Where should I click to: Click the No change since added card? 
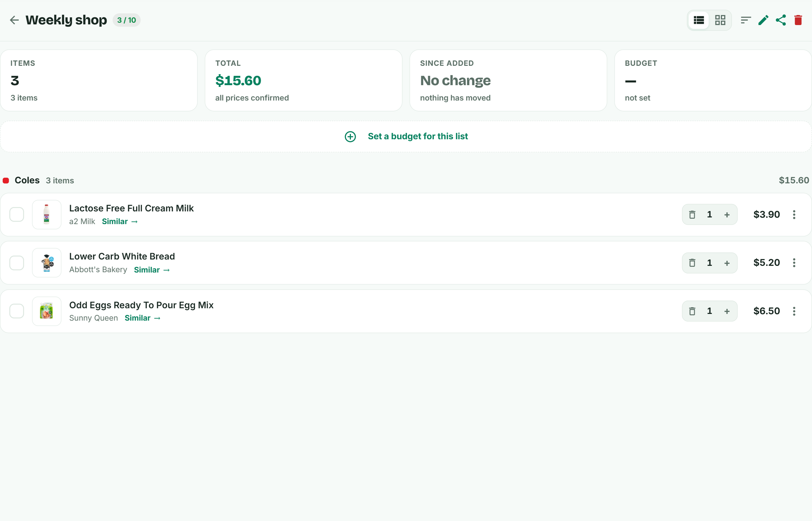pyautogui.click(x=508, y=80)
